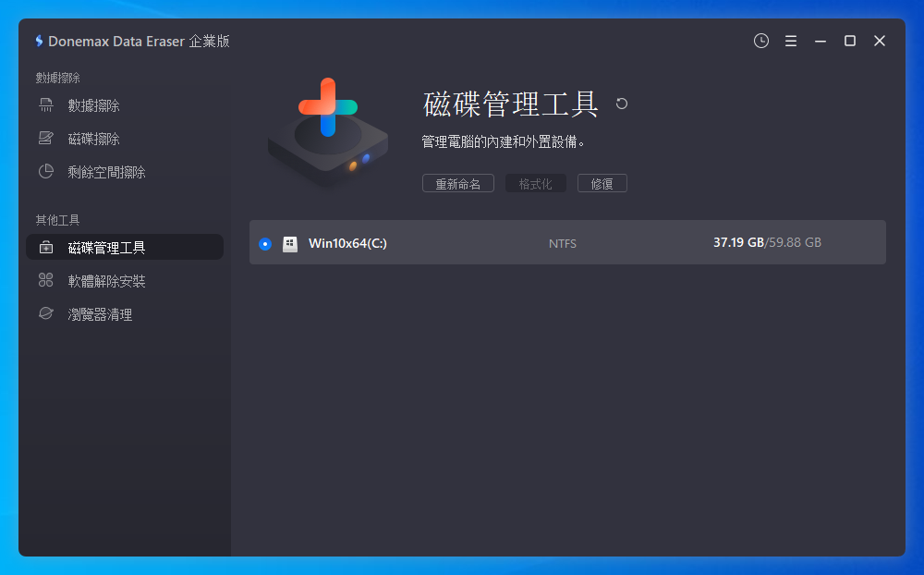Click the 數據擦除 section header
This screenshot has width=924, height=575.
pyautogui.click(x=57, y=78)
